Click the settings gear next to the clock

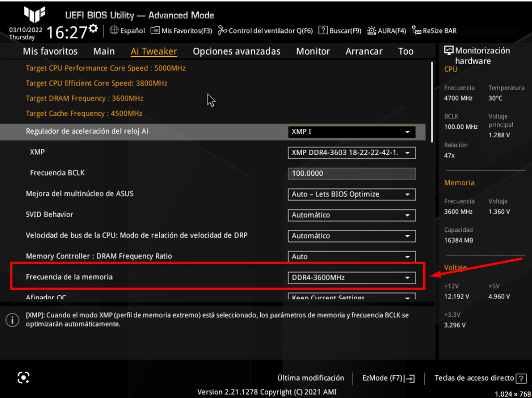pyautogui.click(x=93, y=28)
